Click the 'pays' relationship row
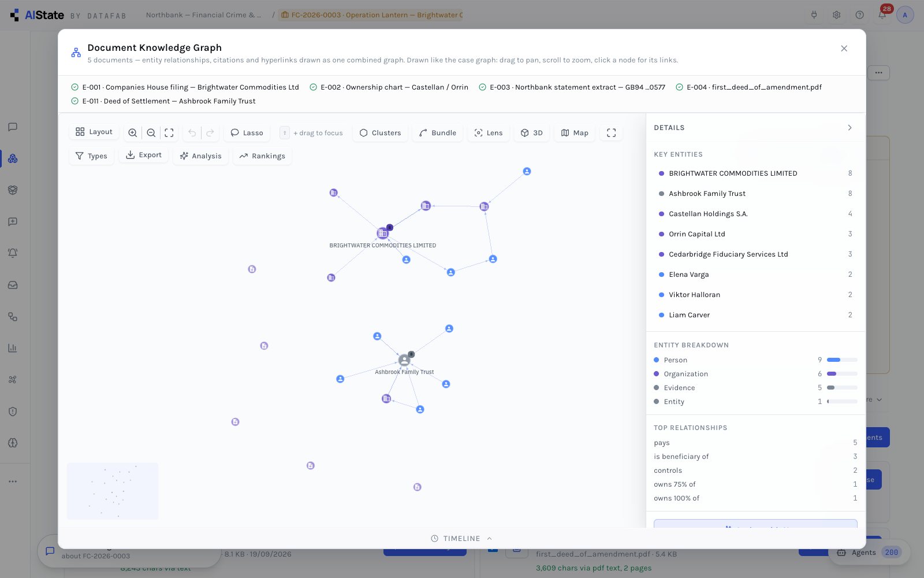 755,443
